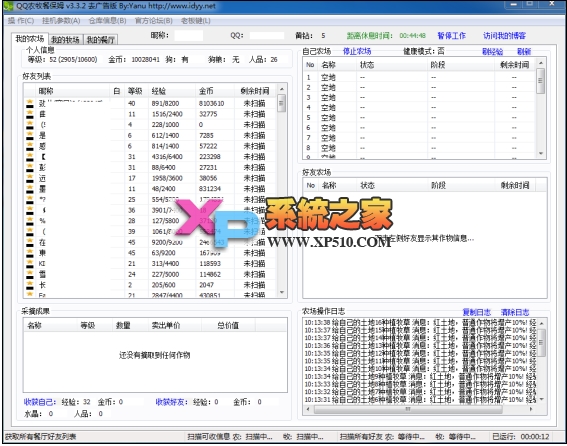The image size is (567, 446).
Task: Click operation log horizontal scrollbar thumb
Action: 408,409
